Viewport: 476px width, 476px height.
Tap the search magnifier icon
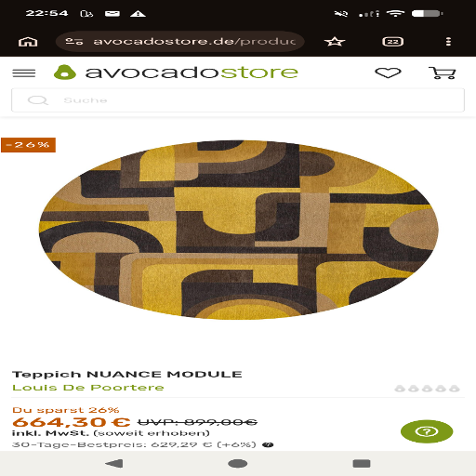click(38, 100)
